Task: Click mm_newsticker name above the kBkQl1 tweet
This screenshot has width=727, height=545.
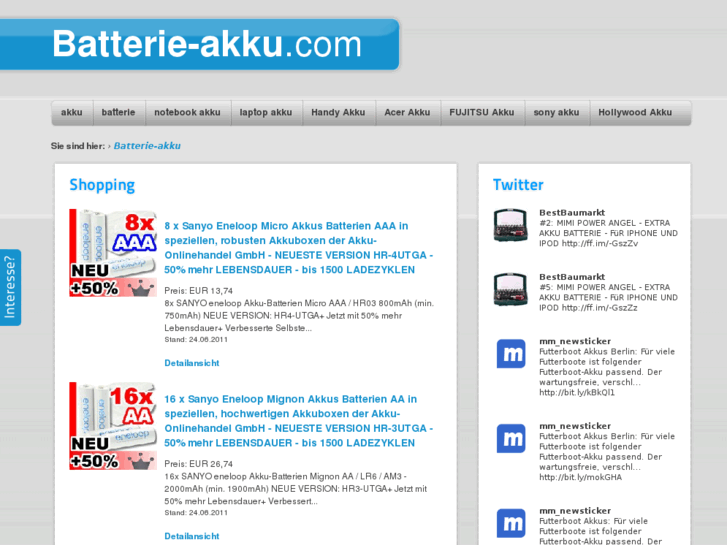Action: click(575, 341)
